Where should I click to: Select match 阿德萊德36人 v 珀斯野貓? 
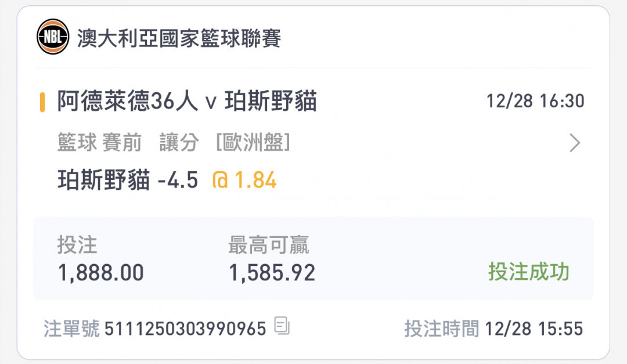pyautogui.click(x=187, y=101)
